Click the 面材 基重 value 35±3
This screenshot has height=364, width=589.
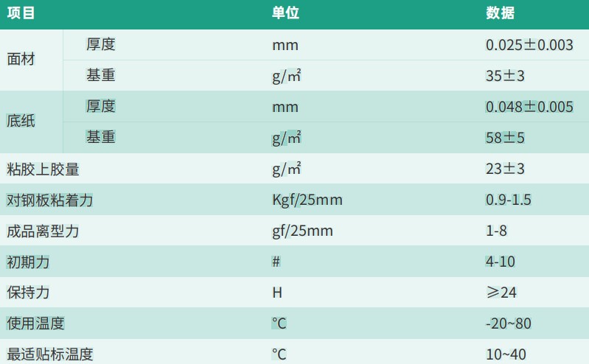[505, 76]
